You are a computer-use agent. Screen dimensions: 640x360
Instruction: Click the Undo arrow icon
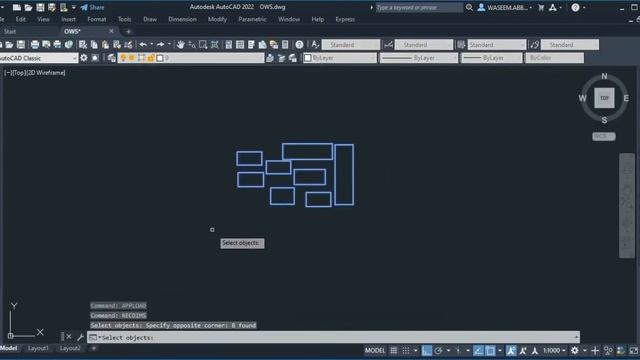(143, 45)
